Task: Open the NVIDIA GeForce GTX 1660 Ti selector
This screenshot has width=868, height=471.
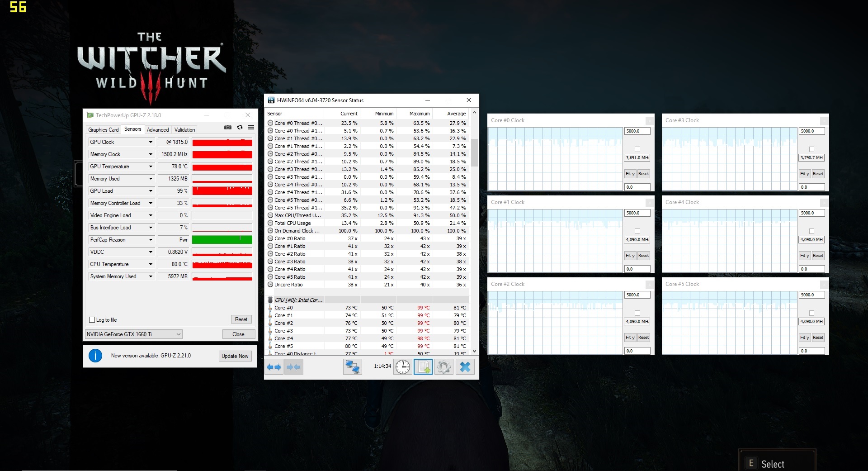Action: coord(133,334)
